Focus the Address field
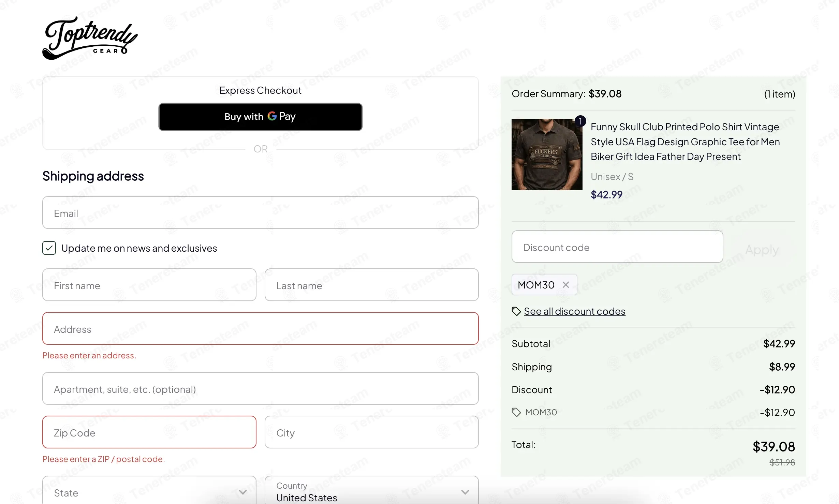 coord(261,328)
